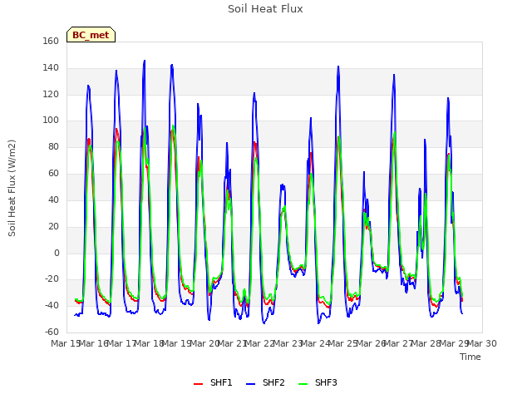The height and width of the screenshot is (399, 532).
Task: Click the Mar 30 x-axis date label
Action: (x=482, y=343)
